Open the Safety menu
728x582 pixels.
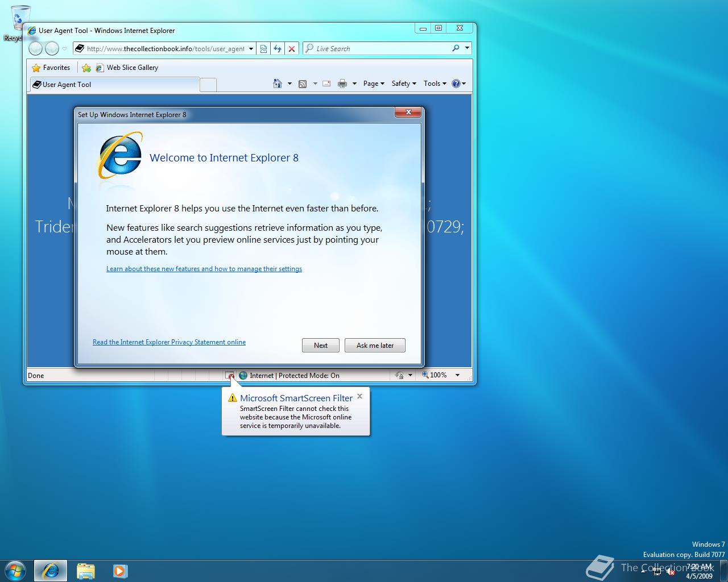point(404,84)
